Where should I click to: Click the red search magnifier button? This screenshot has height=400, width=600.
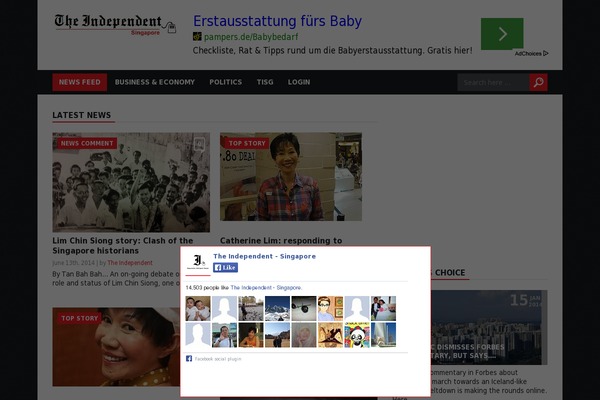538,82
